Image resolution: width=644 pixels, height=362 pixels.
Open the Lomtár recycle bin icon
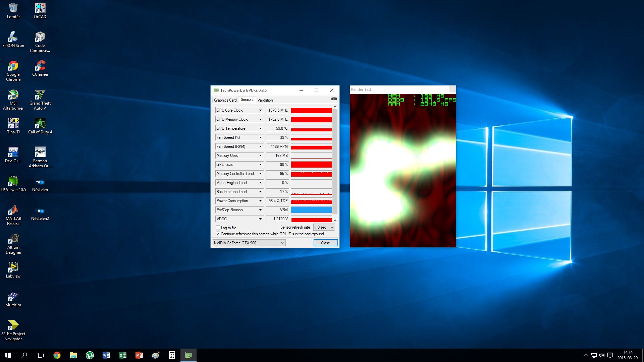click(13, 10)
